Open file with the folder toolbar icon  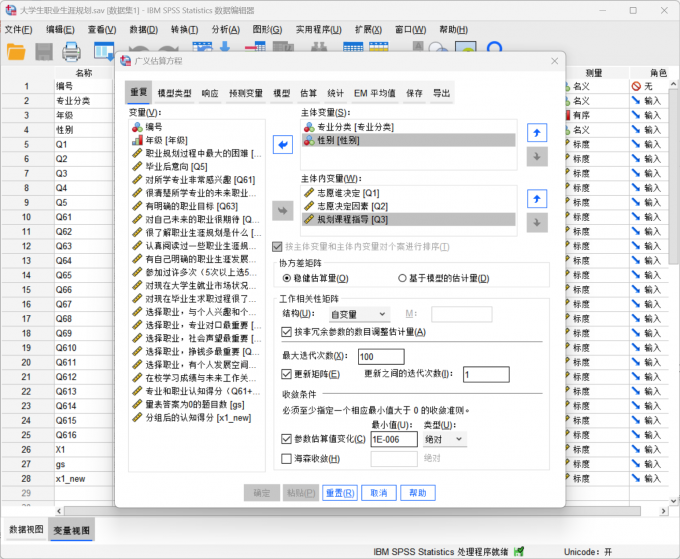pos(16,52)
